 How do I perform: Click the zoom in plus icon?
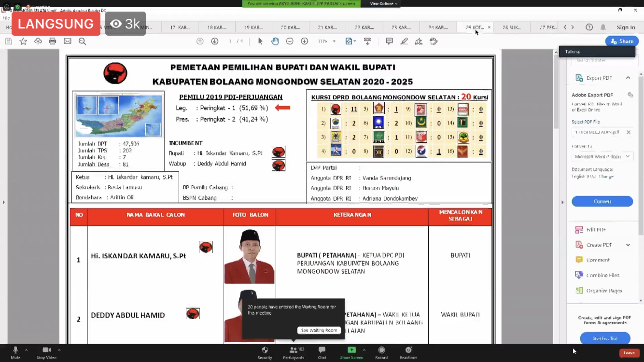pos(305,42)
